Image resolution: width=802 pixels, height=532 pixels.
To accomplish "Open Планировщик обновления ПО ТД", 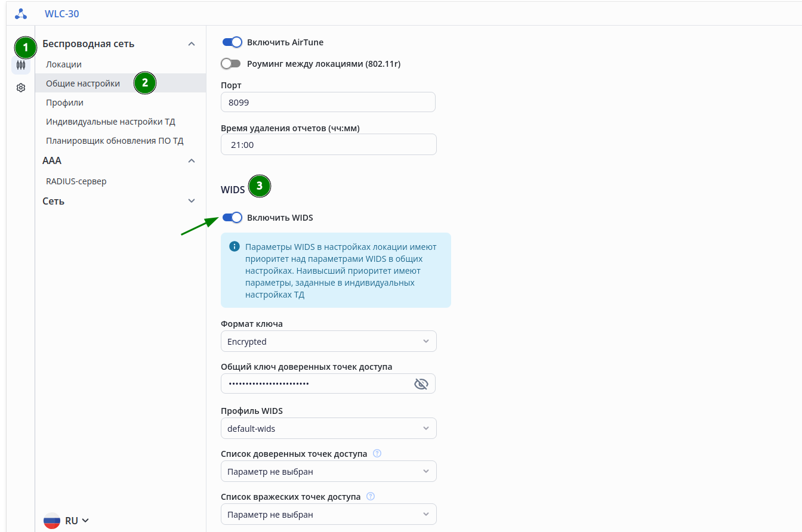I will click(x=115, y=141).
